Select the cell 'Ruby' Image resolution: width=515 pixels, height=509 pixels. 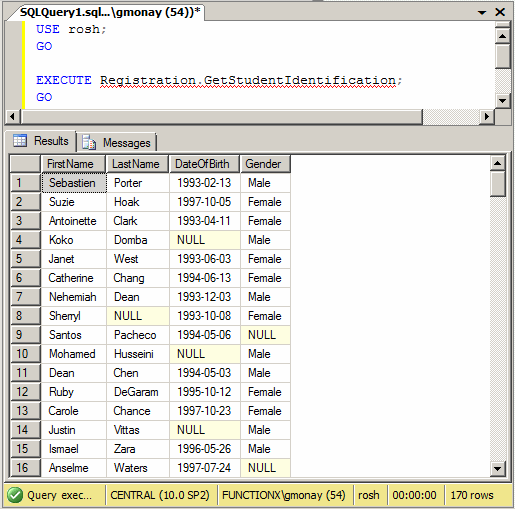click(x=74, y=392)
